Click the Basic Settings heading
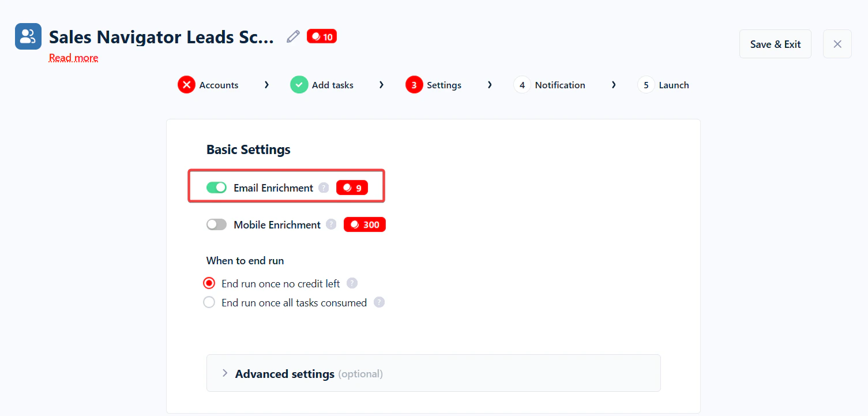 (249, 149)
